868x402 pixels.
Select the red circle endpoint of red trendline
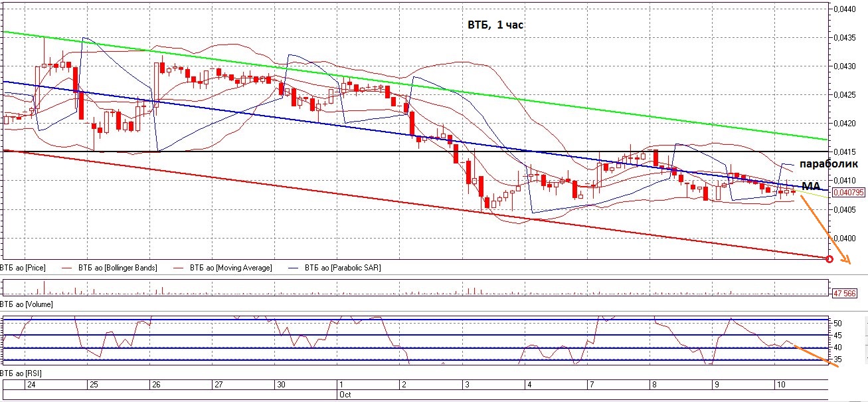[x=828, y=258]
